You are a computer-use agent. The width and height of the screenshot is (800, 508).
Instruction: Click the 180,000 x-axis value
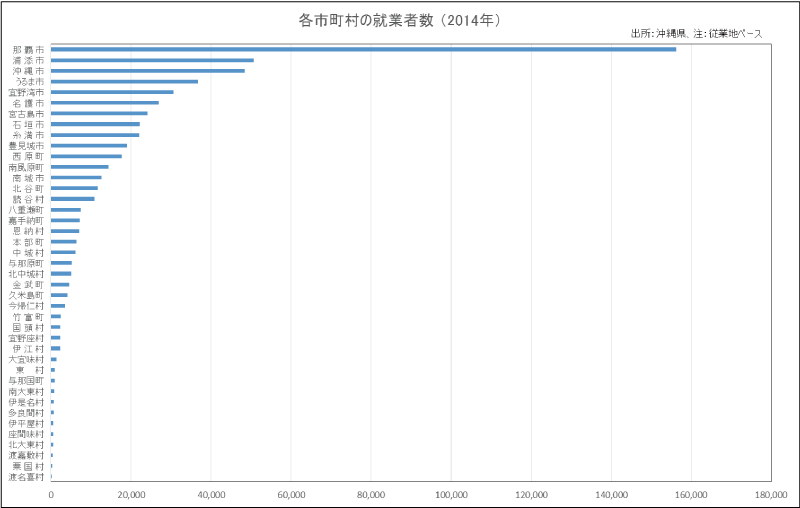coord(772,494)
